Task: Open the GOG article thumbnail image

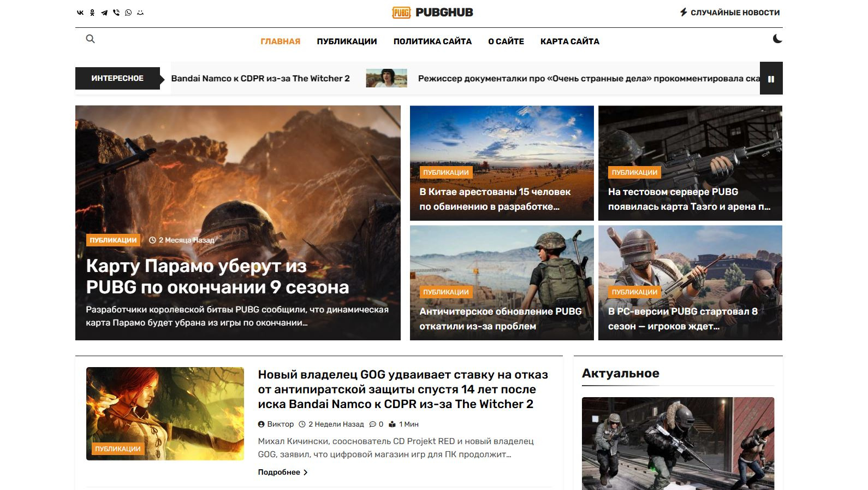Action: [165, 414]
